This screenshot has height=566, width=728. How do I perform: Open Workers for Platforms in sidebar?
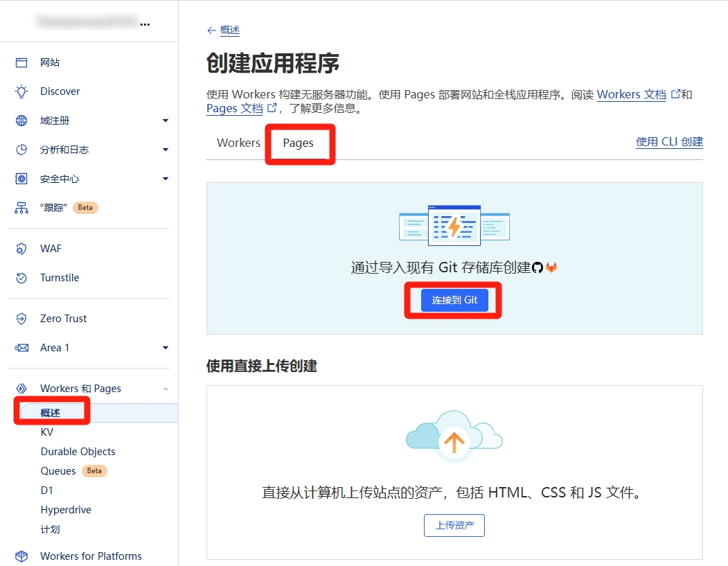pos(91,556)
